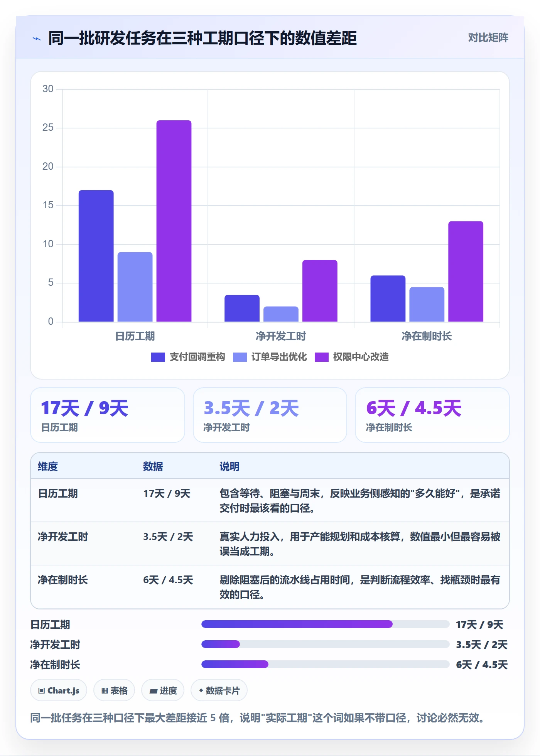Click the 净在制时长 x-axis label on chart
540x756 pixels.
pyautogui.click(x=427, y=336)
